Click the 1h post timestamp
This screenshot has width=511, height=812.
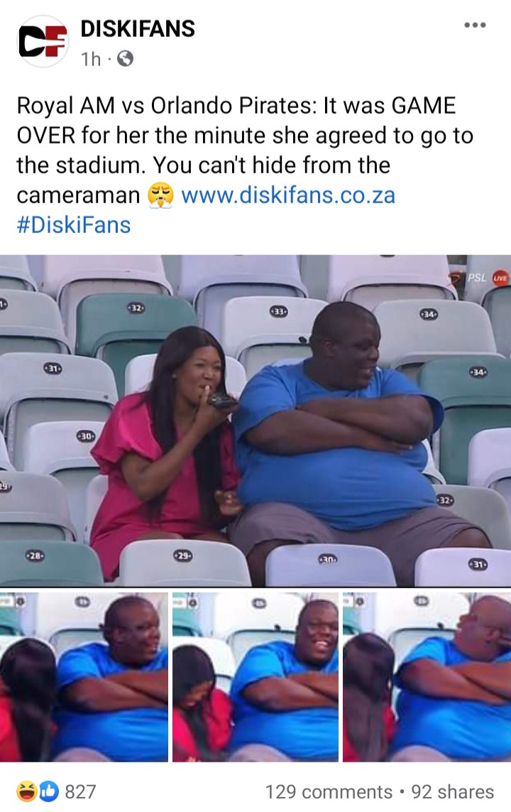pos(91,59)
